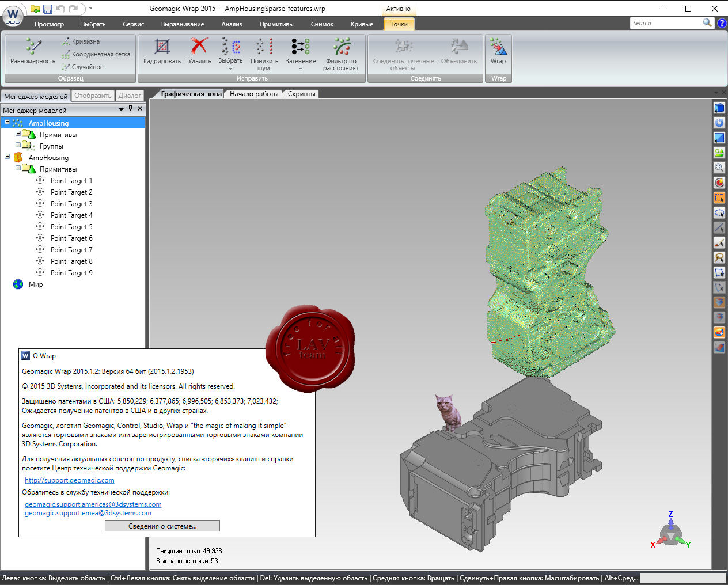728x585 pixels.
Task: Open the http://support.geomagic.com link
Action: pyautogui.click(x=69, y=480)
